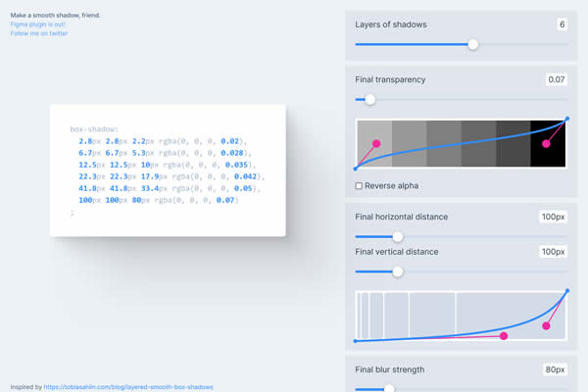The height and width of the screenshot is (392, 588).
Task: Click the Final vertical distance slider handle
Action: click(x=398, y=271)
